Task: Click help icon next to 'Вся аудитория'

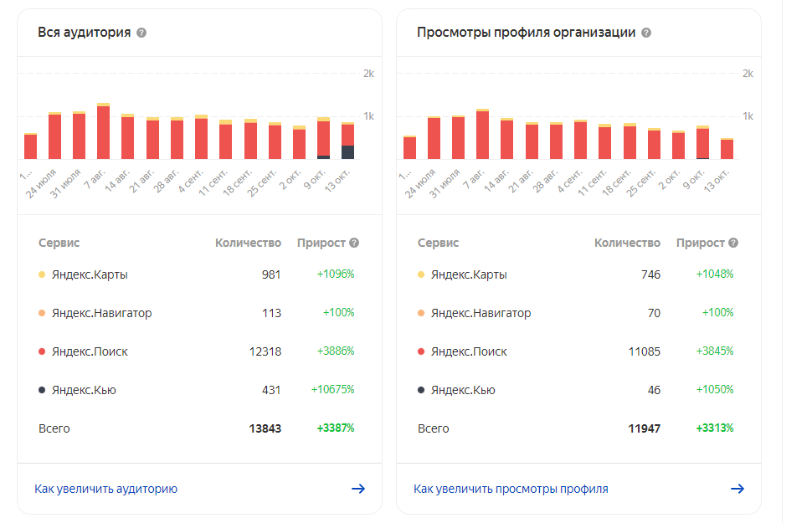Action: click(141, 33)
